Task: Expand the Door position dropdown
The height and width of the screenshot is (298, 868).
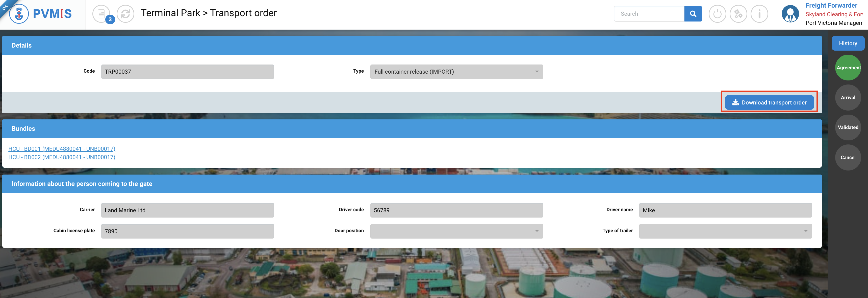Action: click(456, 231)
